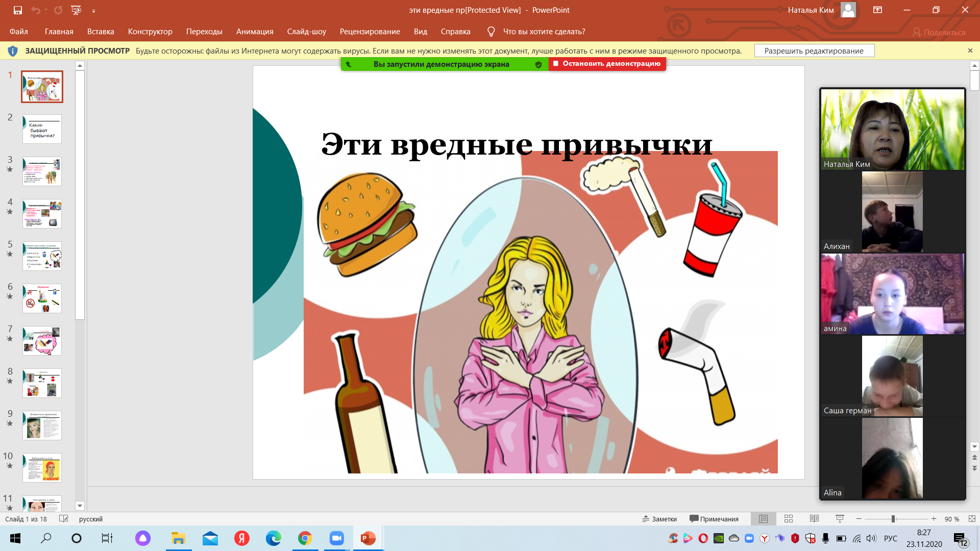Open the Undo history dropdown arrow

(46, 10)
